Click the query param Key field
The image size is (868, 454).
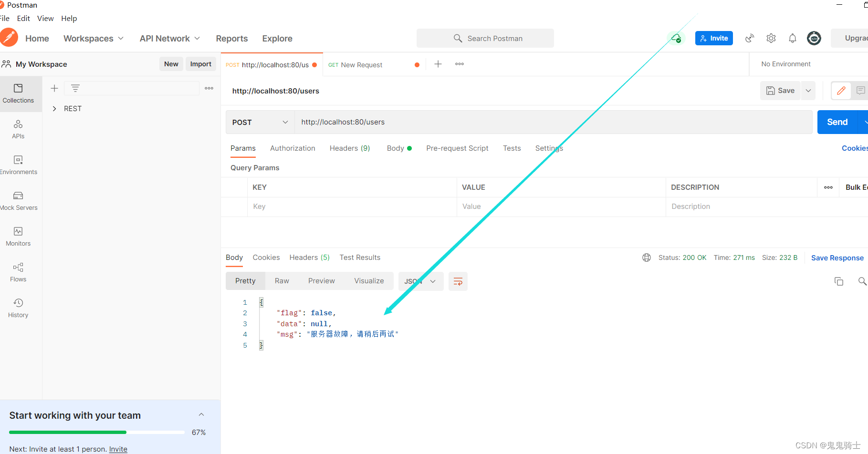tap(352, 206)
